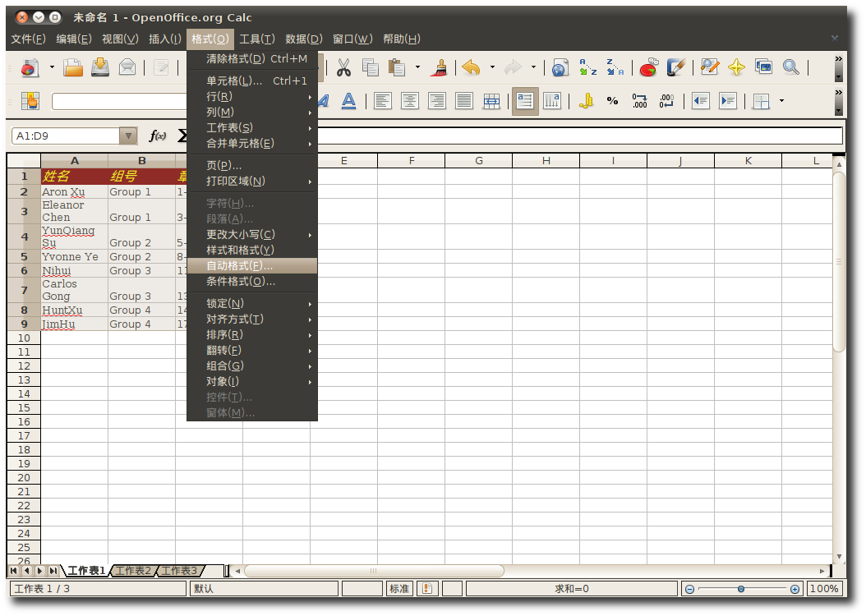Select 清除格式(D) menu entry

tap(252, 58)
